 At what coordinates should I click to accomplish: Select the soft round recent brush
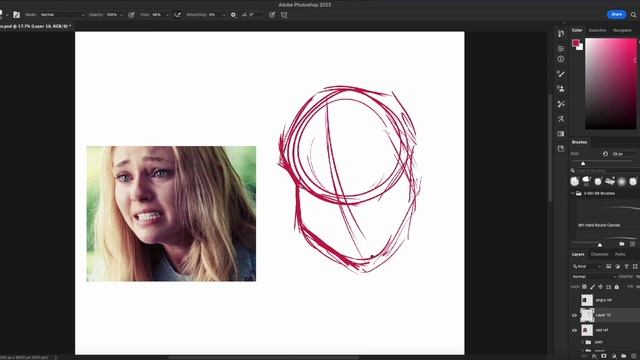(621, 181)
